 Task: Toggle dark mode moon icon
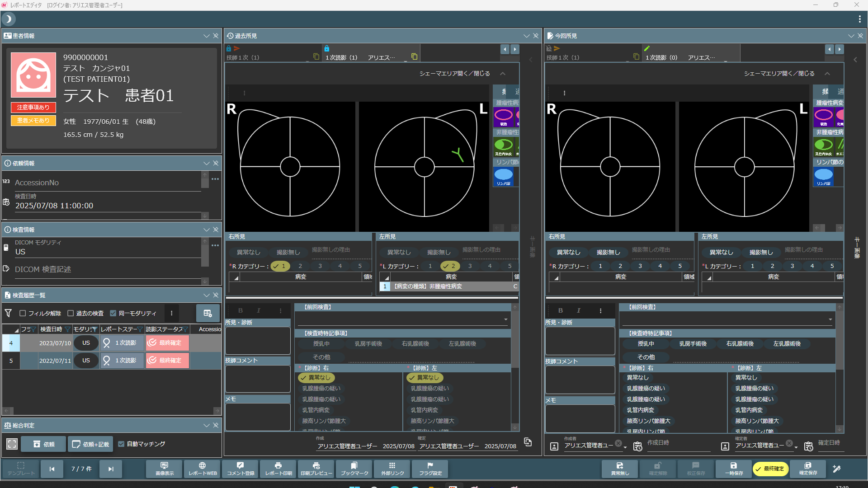pyautogui.click(x=9, y=19)
